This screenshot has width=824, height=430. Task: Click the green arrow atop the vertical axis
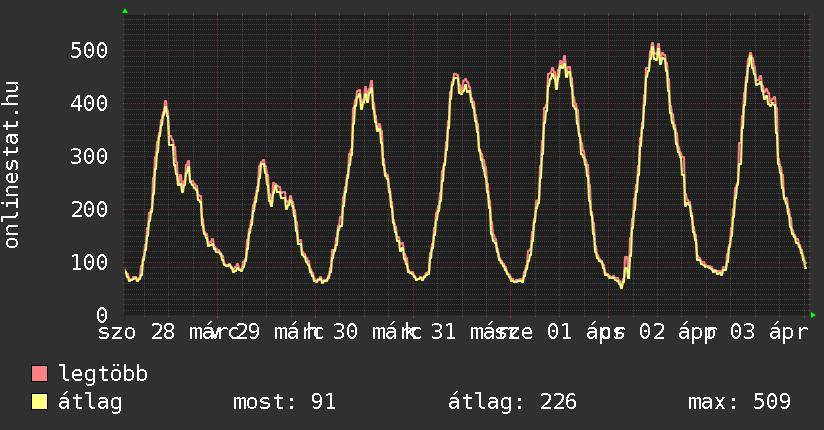[125, 11]
